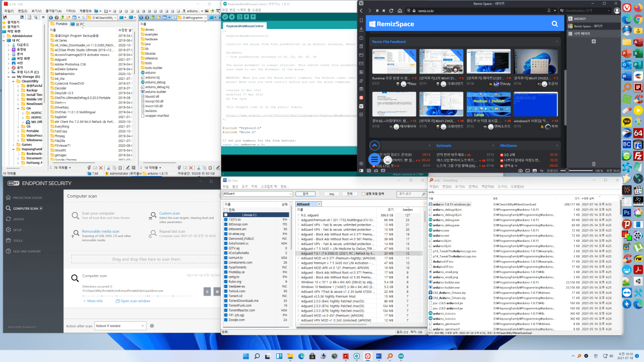The height and width of the screenshot is (362, 644).
Task: Uncheck 1337x.to in Bit Che list
Action: 226,220
